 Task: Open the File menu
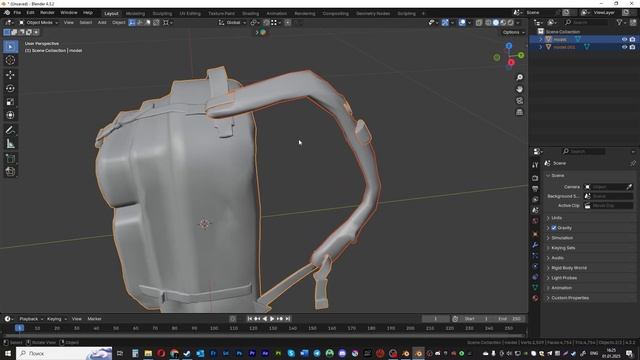[17, 13]
